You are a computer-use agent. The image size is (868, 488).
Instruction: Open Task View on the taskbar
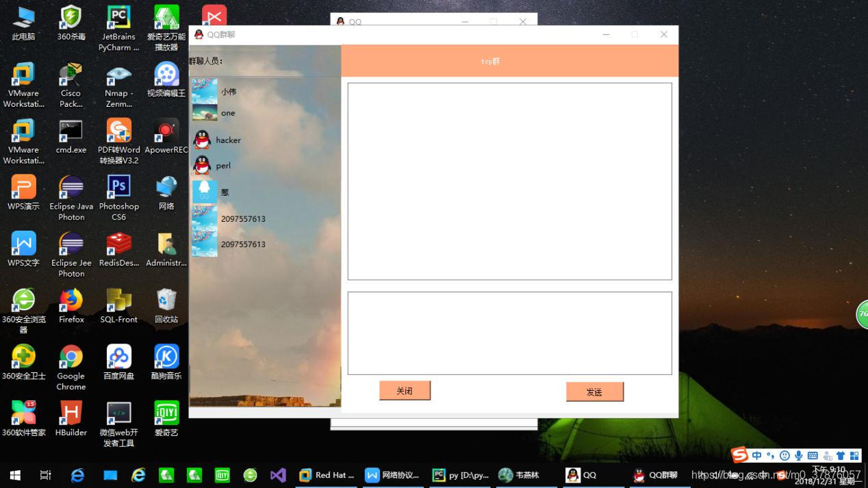[x=45, y=474]
